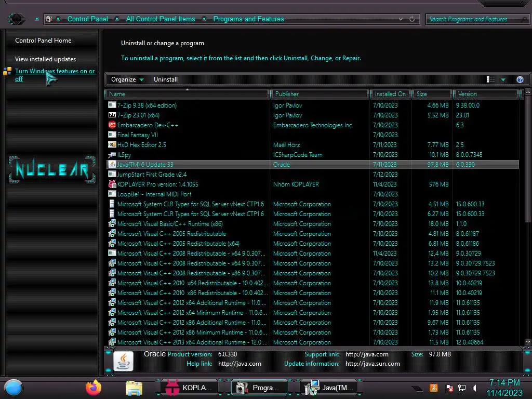Click Programs and Features breadcrumb

tap(248, 19)
